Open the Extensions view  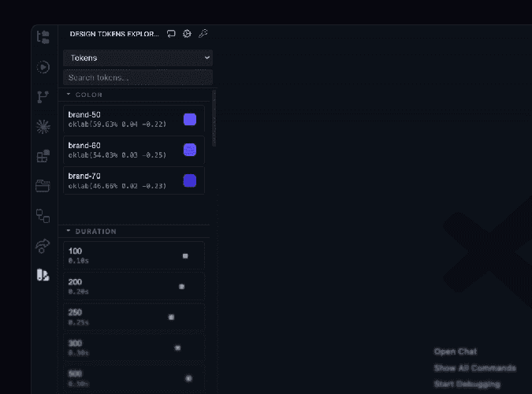(43, 156)
